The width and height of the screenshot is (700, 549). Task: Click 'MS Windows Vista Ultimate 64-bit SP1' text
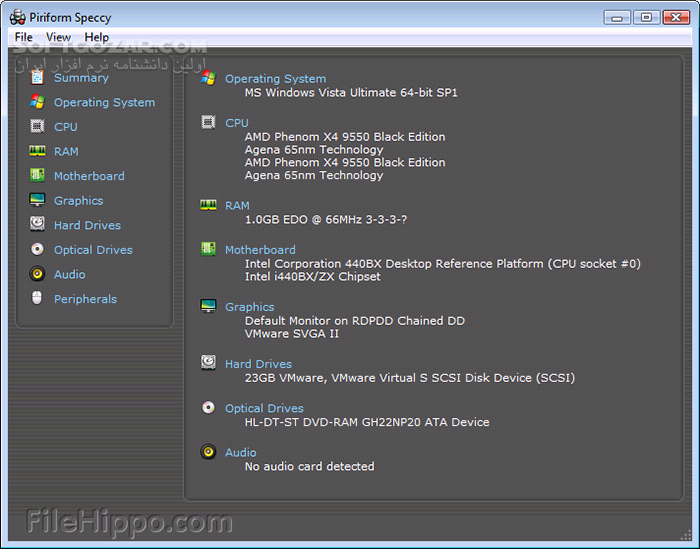(x=351, y=92)
